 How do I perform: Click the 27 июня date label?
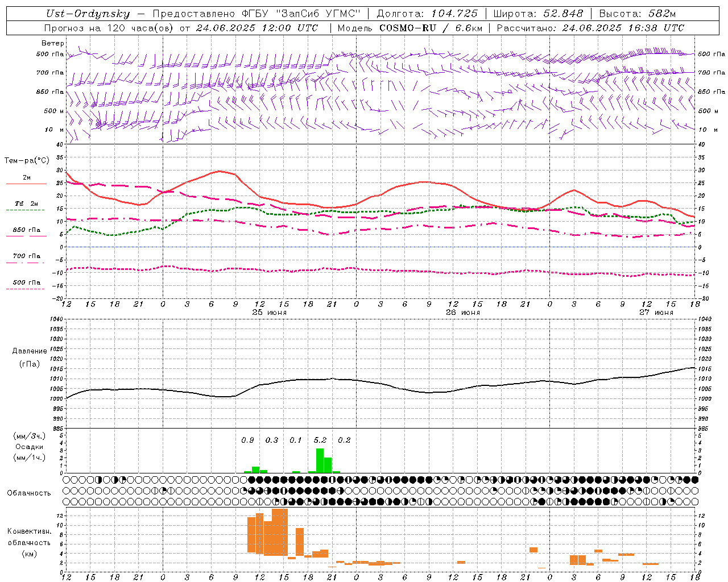(x=656, y=313)
